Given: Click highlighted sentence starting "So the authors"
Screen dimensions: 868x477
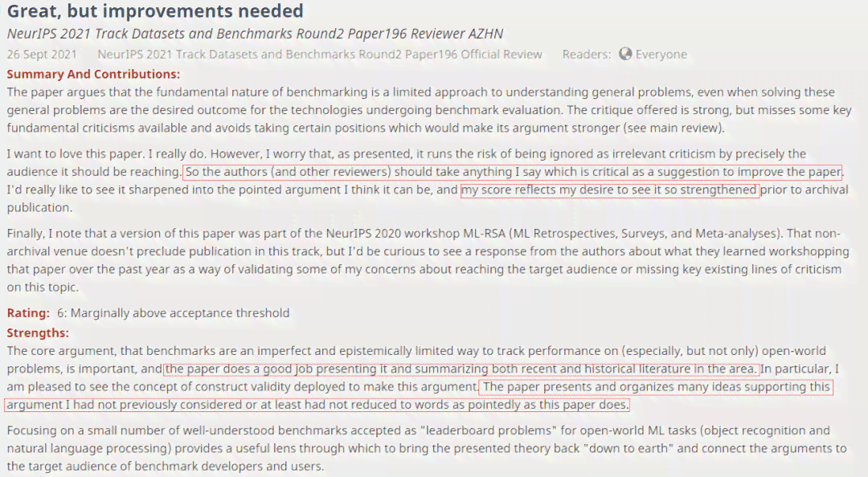Looking at the screenshot, I should pos(513,172).
